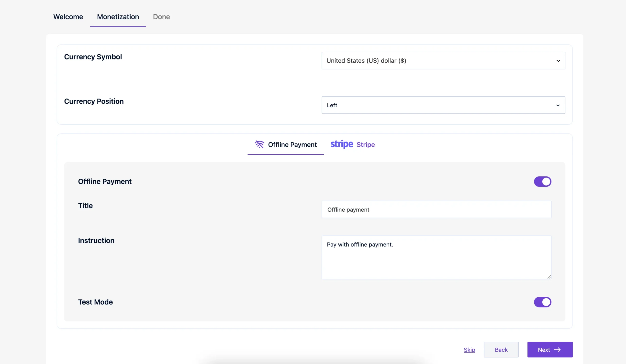Switch to the Stripe payment tab
Screen dimensions: 626x364
[x=353, y=144]
